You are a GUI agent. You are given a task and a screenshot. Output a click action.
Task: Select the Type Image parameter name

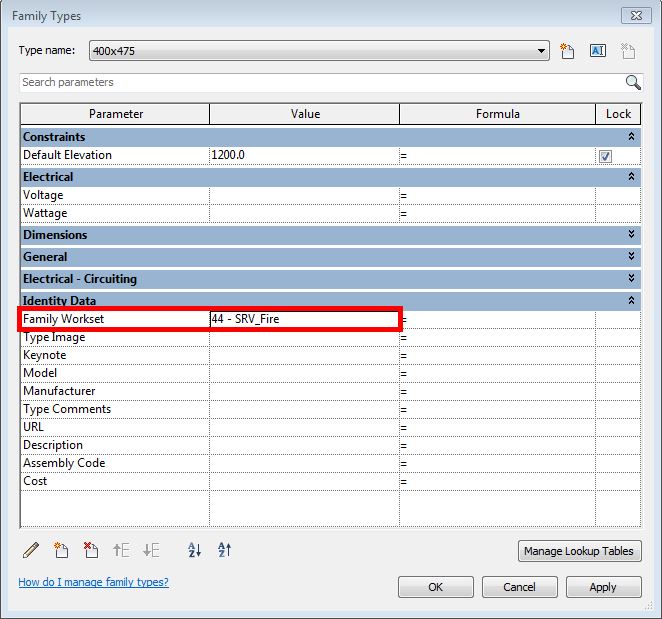point(54,337)
